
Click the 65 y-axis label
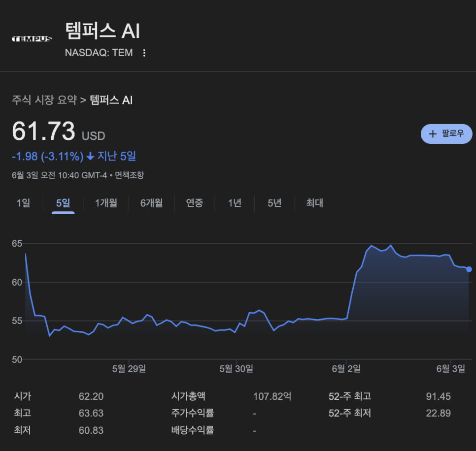(17, 244)
